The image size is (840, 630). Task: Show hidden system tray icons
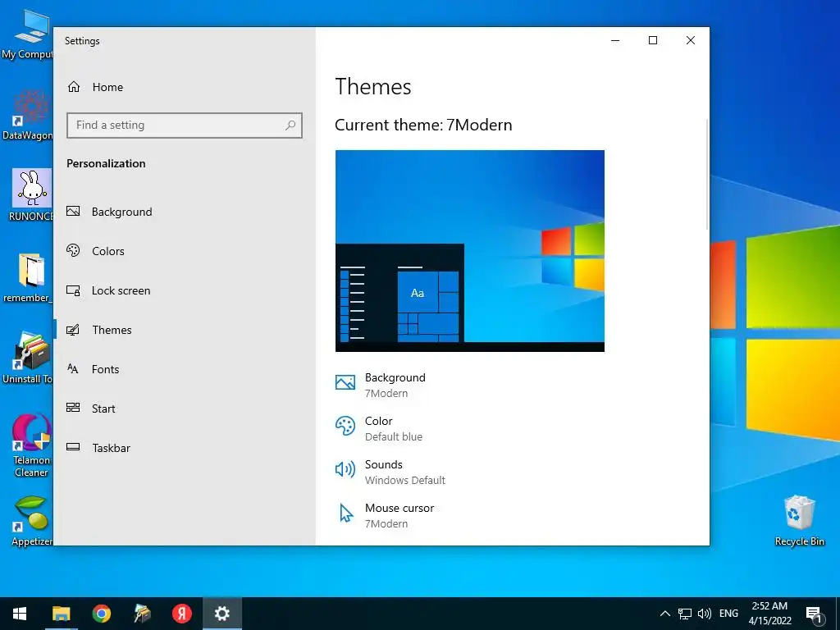(x=664, y=614)
